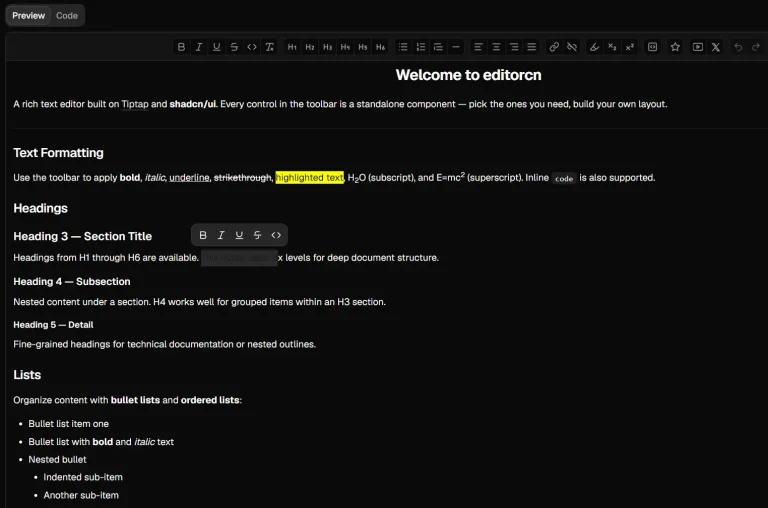Click the 'Headings' section heading

40,208
